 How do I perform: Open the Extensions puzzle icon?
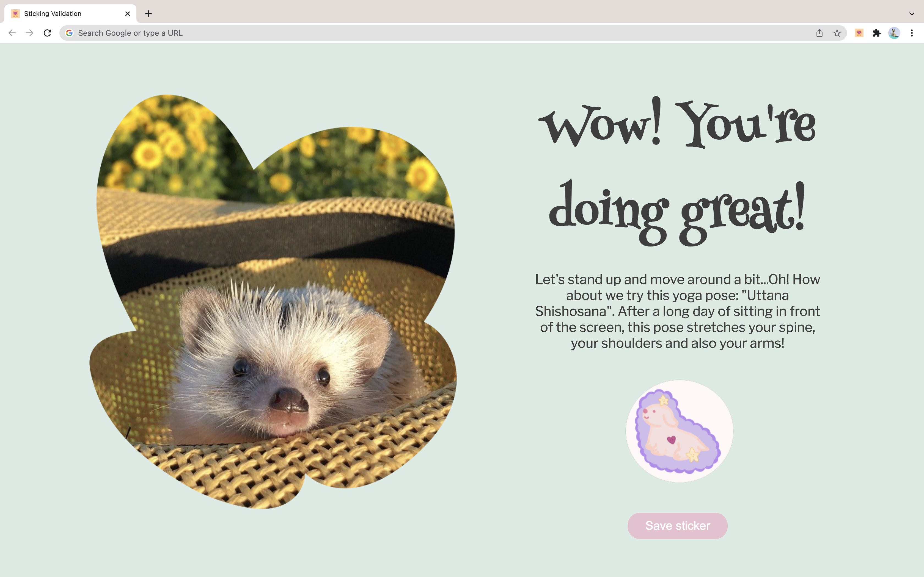click(877, 33)
